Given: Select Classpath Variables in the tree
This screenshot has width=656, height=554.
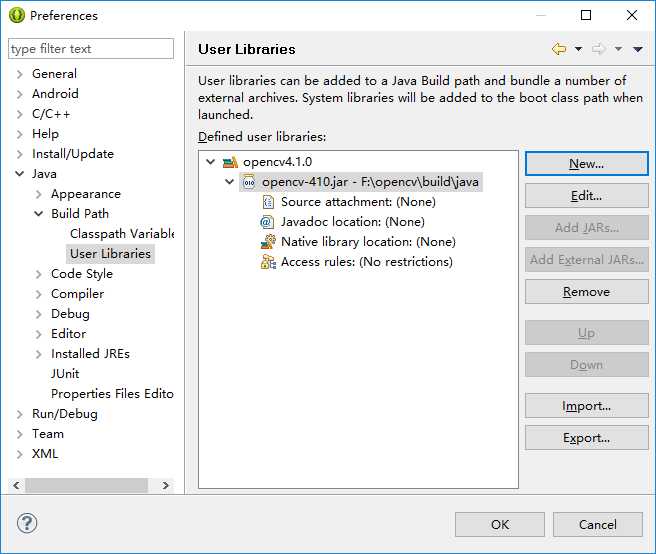Looking at the screenshot, I should click(122, 233).
